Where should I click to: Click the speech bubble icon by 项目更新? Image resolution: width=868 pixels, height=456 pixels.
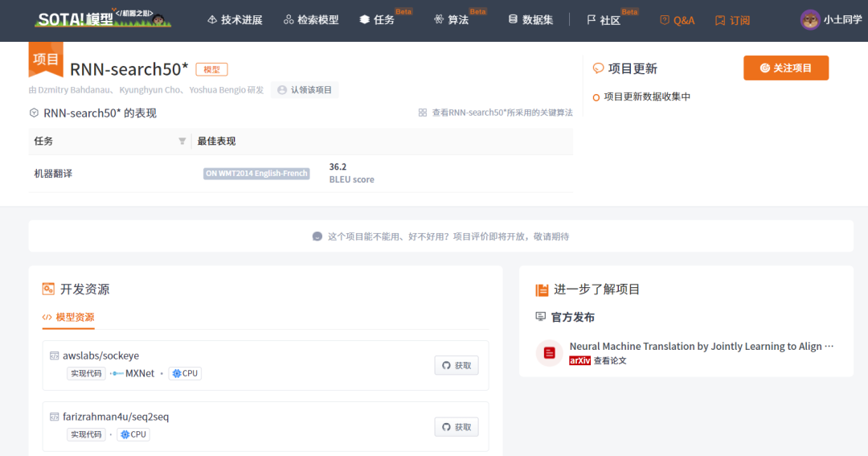[x=598, y=68]
